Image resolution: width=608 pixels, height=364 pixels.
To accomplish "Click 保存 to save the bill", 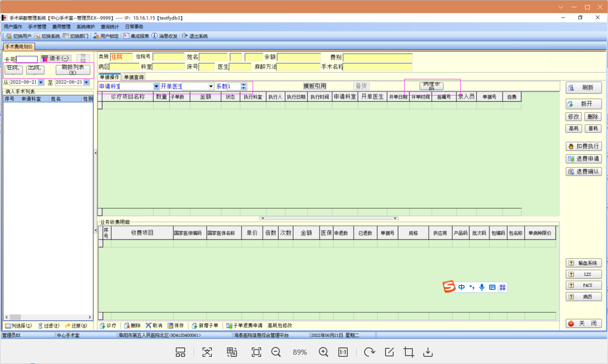I will [176, 326].
